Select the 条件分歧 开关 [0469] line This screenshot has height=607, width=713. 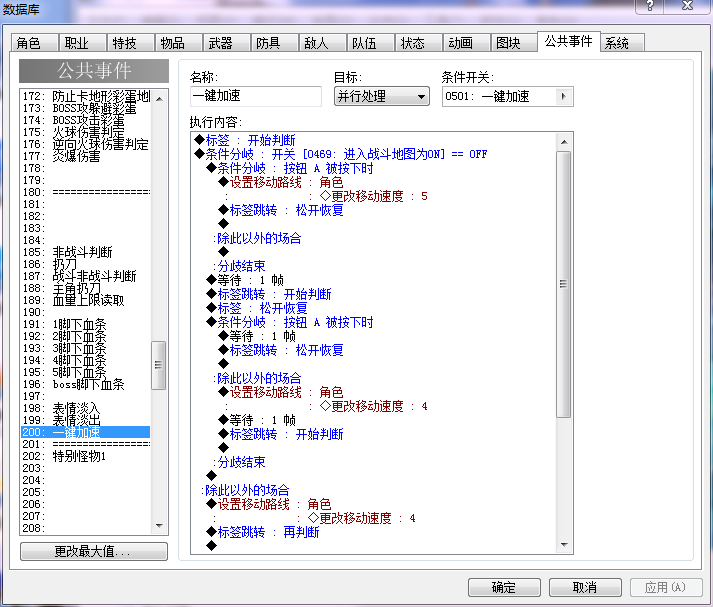click(341, 154)
